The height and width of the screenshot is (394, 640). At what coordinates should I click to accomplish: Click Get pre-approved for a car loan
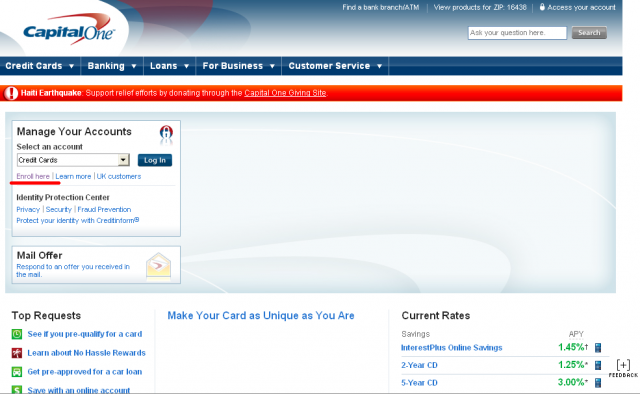click(85, 372)
